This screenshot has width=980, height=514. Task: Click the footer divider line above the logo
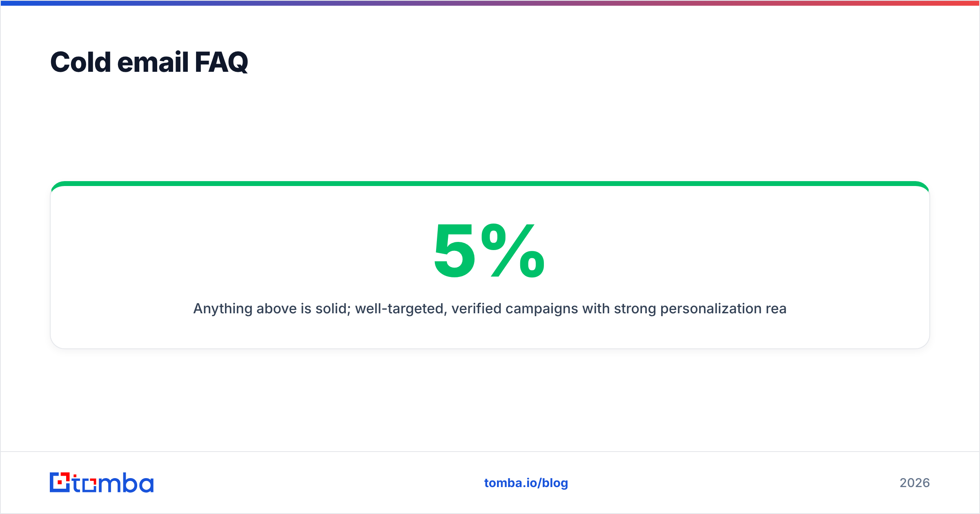(490, 452)
